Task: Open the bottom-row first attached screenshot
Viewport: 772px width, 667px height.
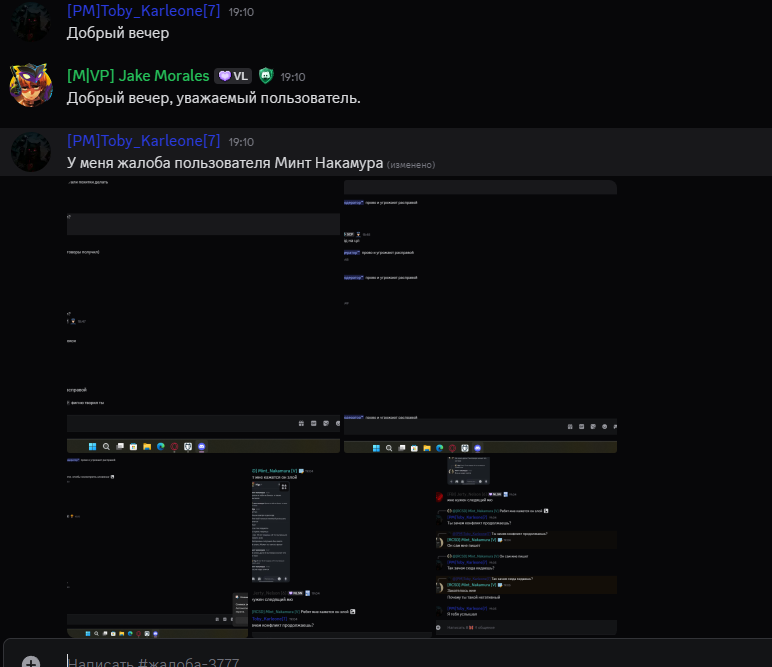Action: (158, 547)
